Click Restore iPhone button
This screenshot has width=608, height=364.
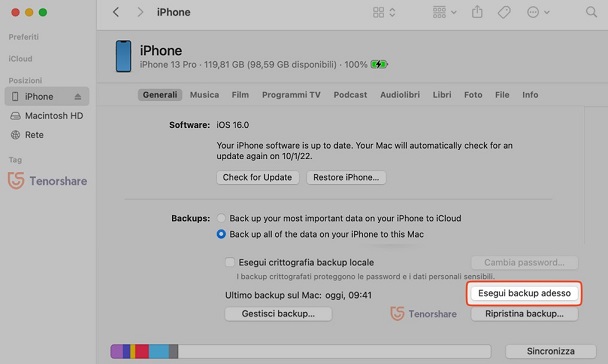point(346,178)
